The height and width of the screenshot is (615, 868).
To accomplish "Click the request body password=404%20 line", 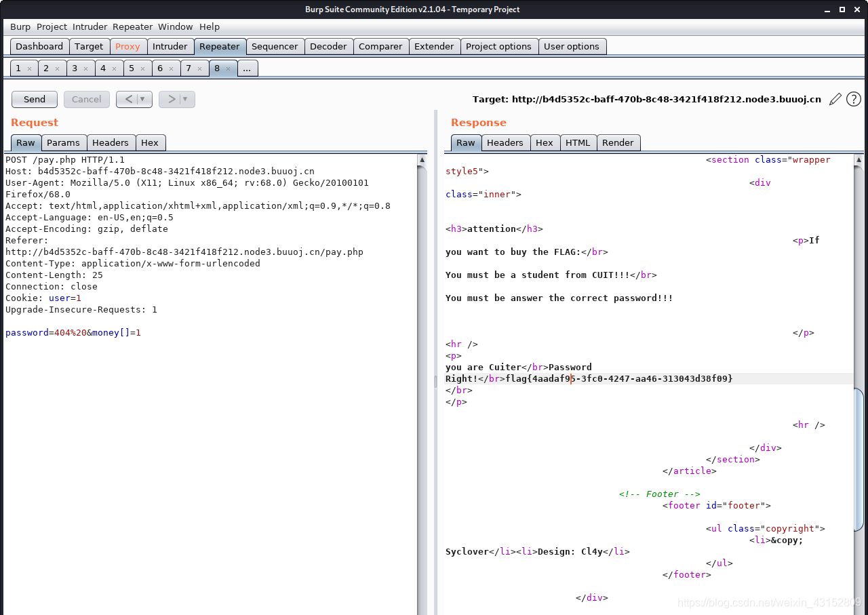I will (73, 333).
